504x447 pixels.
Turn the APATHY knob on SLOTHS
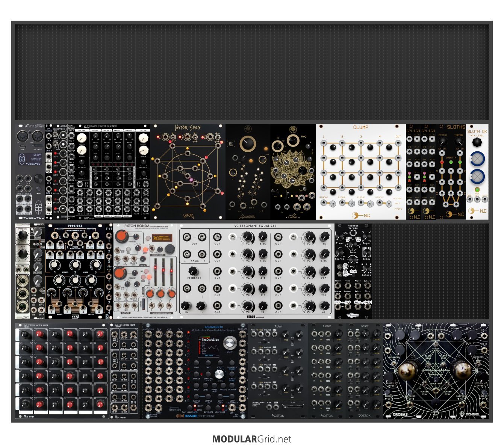pyautogui.click(x=443, y=141)
